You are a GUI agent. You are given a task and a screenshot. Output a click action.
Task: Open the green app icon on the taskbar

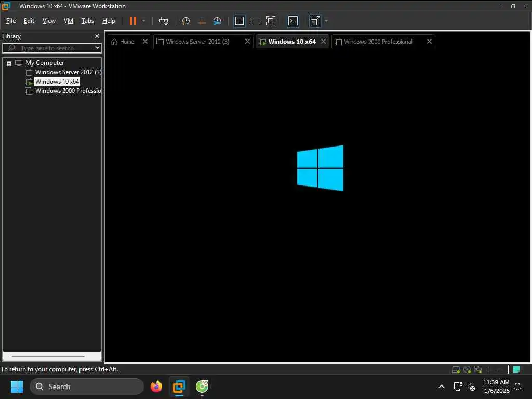coord(202,387)
